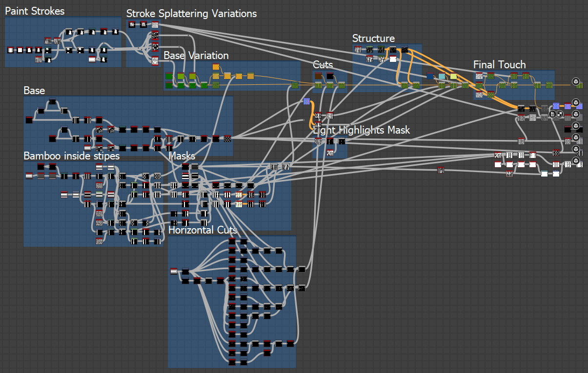Select the black node in the Cuts frame

[x=330, y=76]
